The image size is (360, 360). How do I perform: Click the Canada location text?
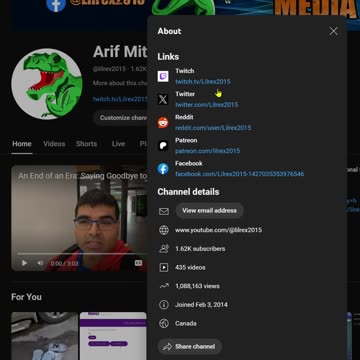(x=186, y=323)
